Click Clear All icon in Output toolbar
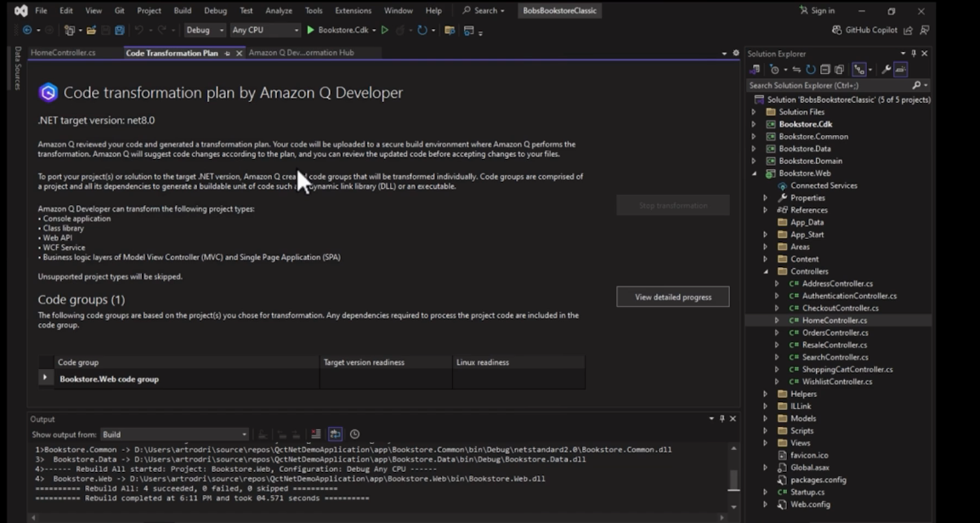The width and height of the screenshot is (980, 523). [316, 435]
